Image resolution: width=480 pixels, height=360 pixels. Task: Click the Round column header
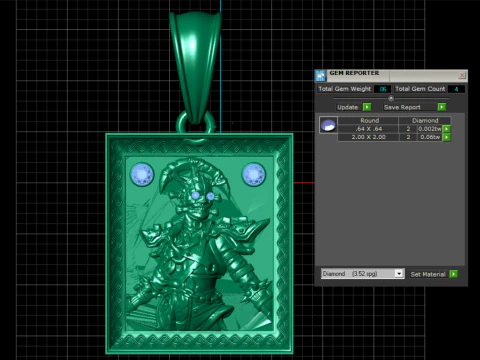pos(369,120)
